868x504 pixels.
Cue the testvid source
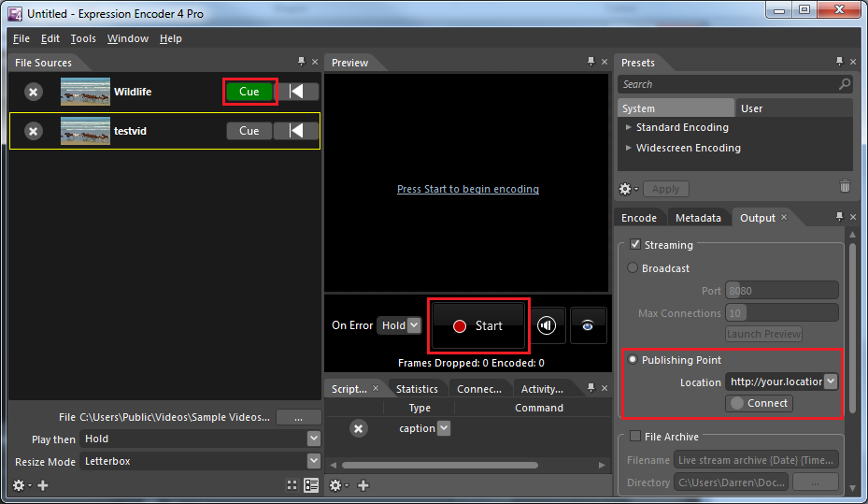(x=249, y=131)
